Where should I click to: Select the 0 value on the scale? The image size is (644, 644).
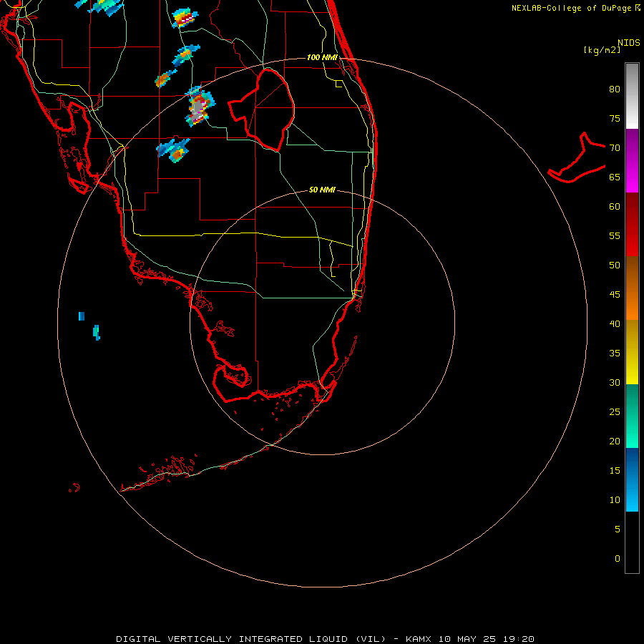coord(618,559)
